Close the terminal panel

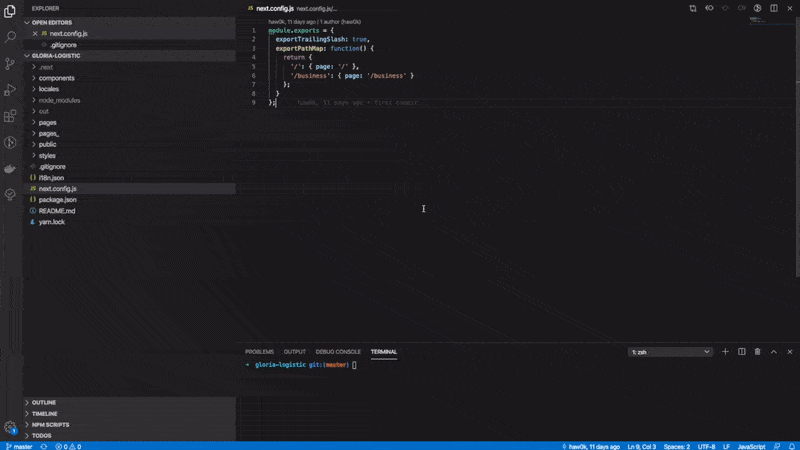[x=790, y=352]
